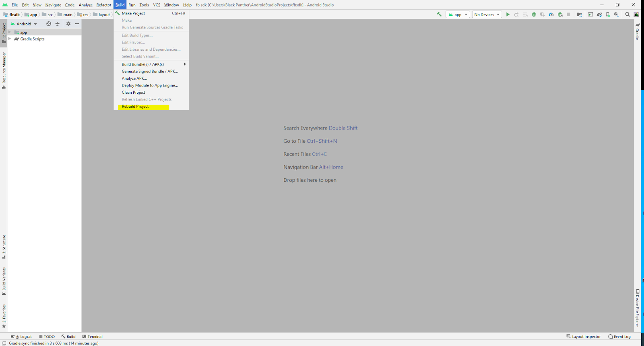This screenshot has height=346, width=644.
Task: Choose Clean Project menu entry
Action: 134,93
